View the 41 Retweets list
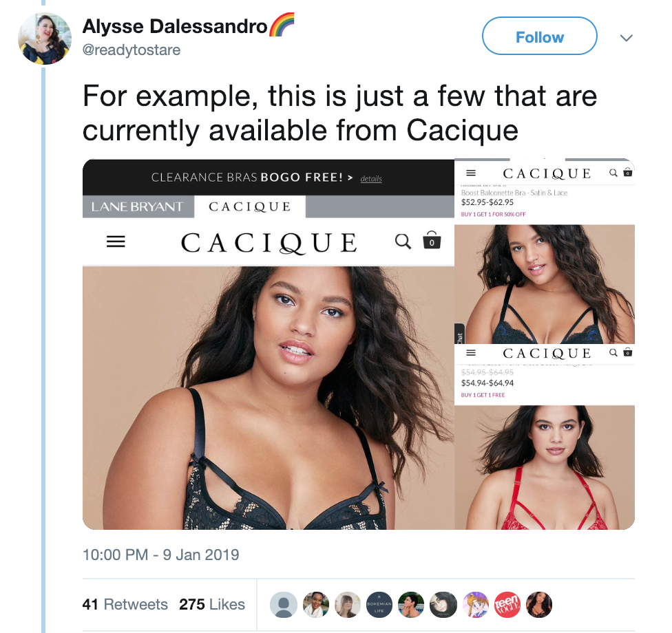This screenshot has height=633, width=672. coord(125,604)
